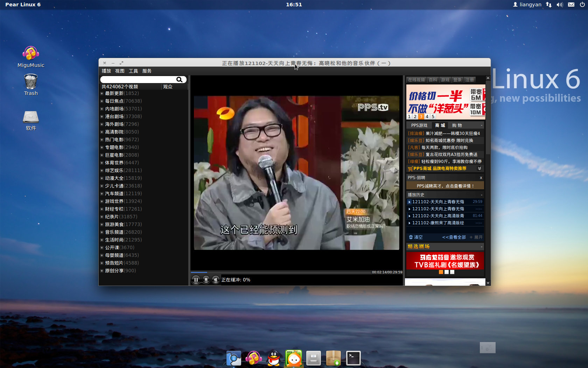Play history item 121102-天天向上高清版青
Viewport: 588px width, 368px height.
coord(438,216)
